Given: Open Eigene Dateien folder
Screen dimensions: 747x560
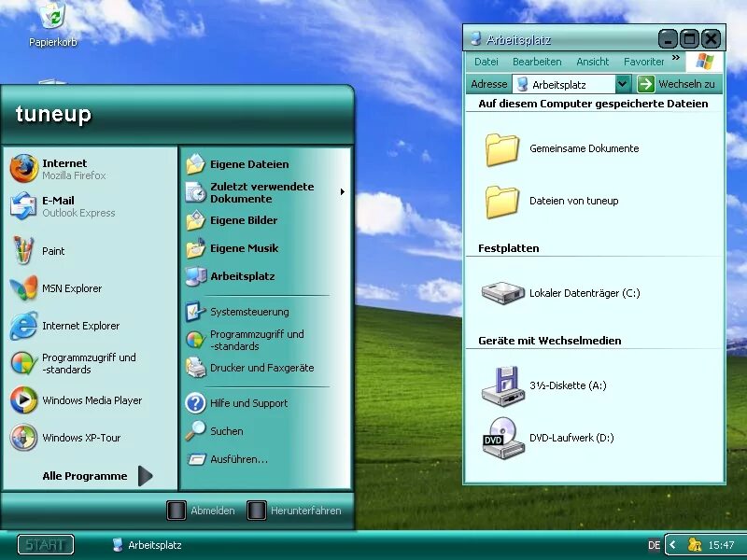Looking at the screenshot, I should point(237,164).
